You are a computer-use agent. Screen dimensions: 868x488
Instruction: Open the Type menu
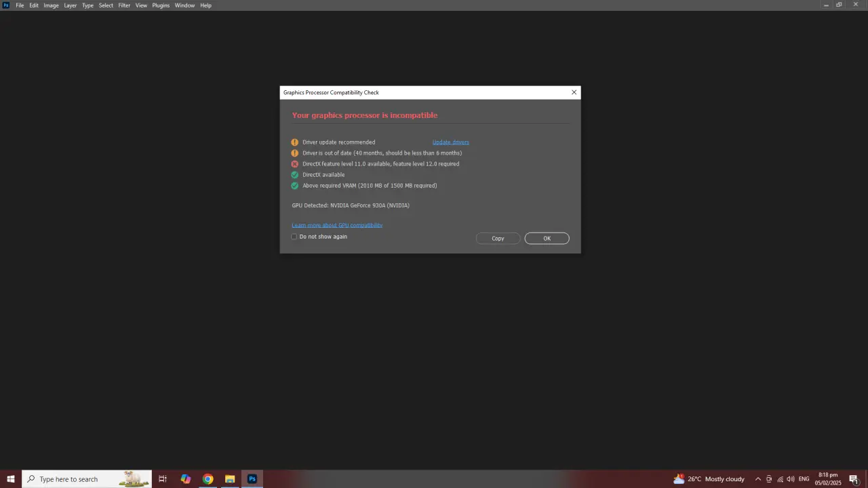coord(88,5)
